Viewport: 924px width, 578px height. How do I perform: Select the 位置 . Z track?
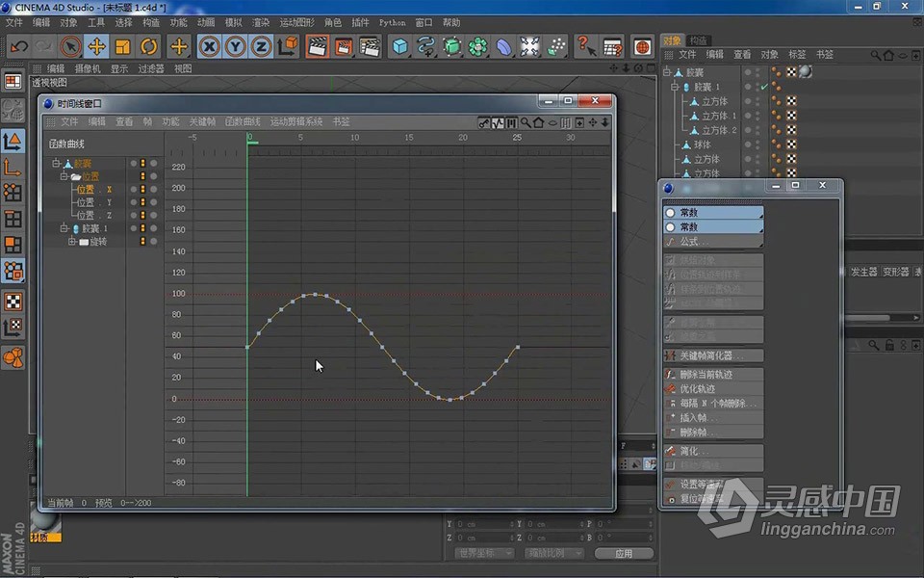[94, 215]
